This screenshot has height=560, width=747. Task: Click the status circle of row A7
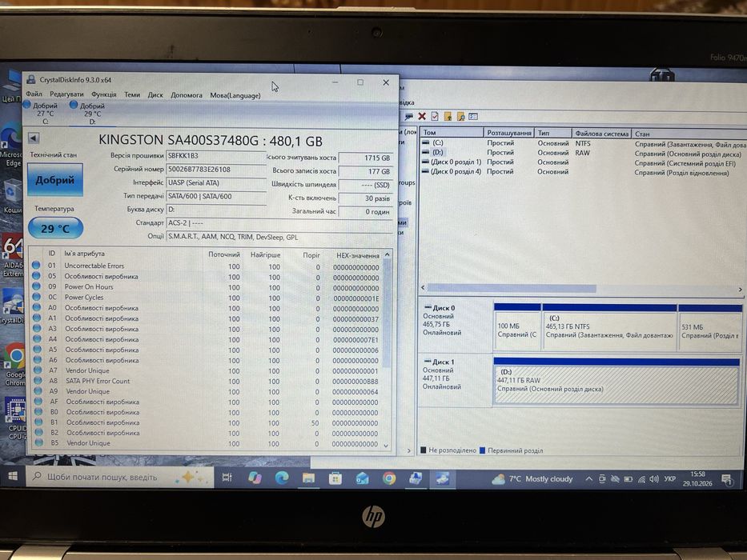(x=38, y=370)
